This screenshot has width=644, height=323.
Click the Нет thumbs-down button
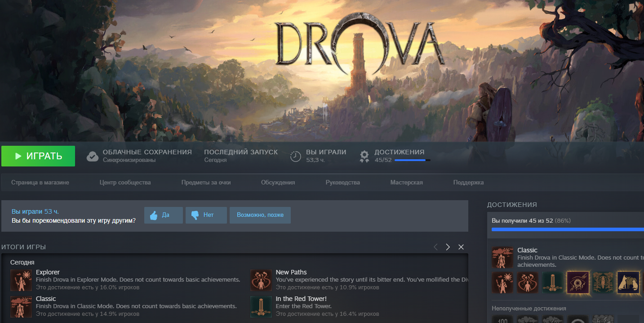tap(206, 215)
